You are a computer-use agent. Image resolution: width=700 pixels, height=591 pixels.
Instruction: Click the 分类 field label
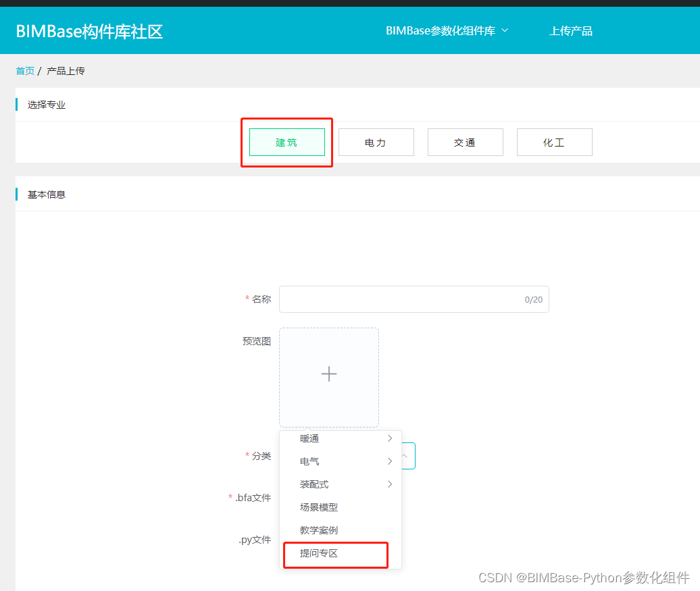(261, 456)
